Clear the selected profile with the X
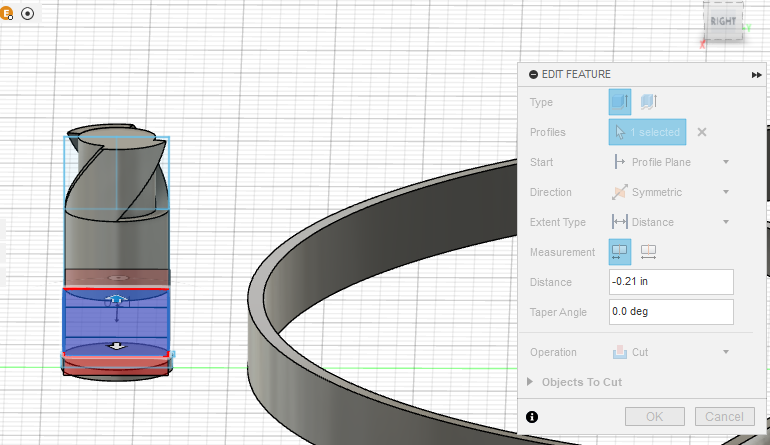Screen dimensions: 770x445 pyautogui.click(x=702, y=132)
